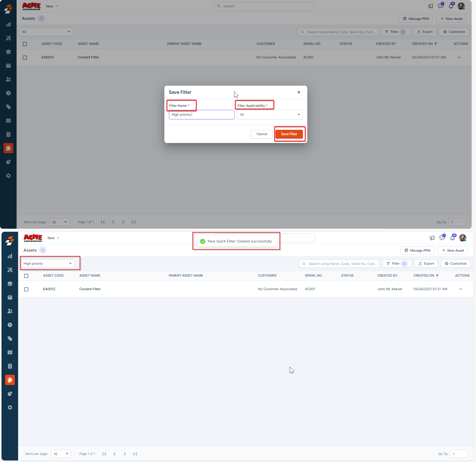Open the All saved filter dropdown behind the dialog
Screen dimensions: 476x462
pyautogui.click(x=46, y=32)
